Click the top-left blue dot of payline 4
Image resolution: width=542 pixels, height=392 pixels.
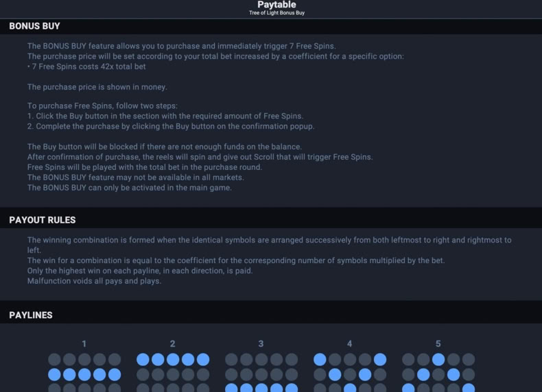[320, 360]
